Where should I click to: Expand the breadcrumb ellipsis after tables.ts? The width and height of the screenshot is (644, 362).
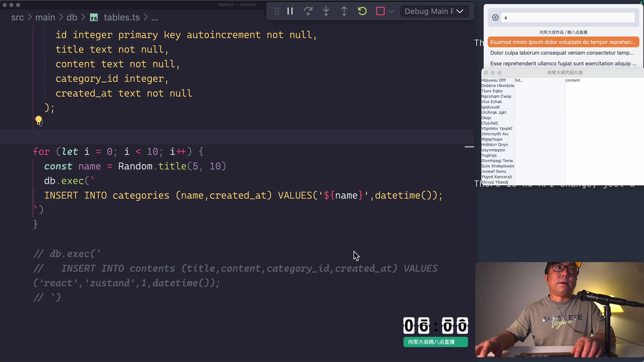click(x=154, y=18)
